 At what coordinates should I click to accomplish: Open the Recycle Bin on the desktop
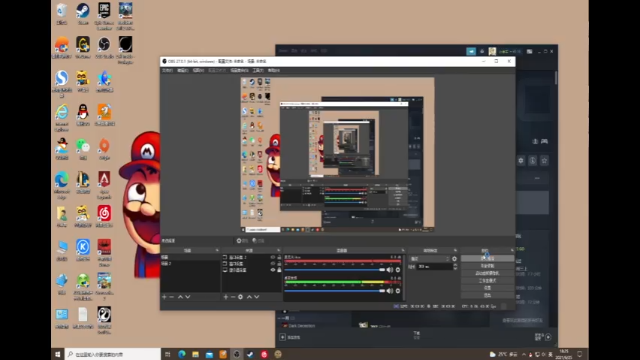click(62, 14)
